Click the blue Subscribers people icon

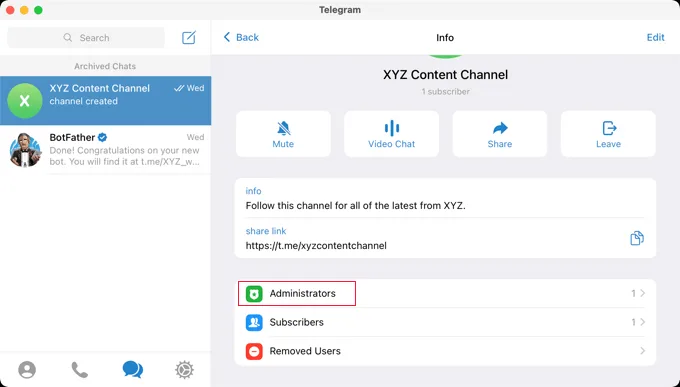tap(254, 322)
